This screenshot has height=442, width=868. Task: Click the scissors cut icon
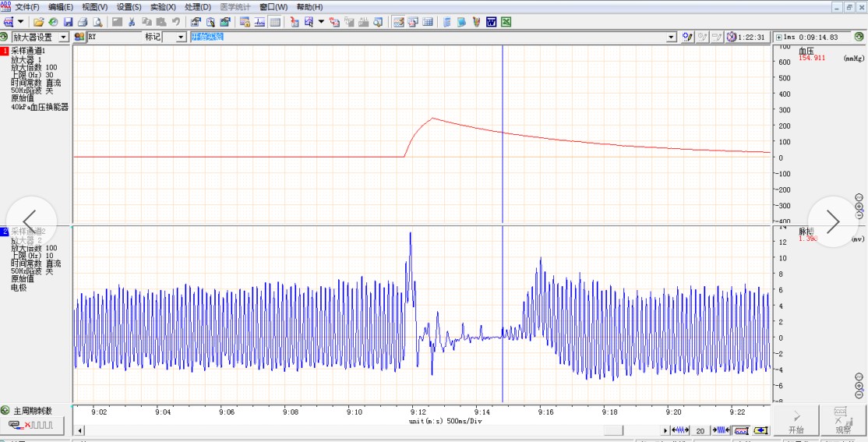[132, 22]
